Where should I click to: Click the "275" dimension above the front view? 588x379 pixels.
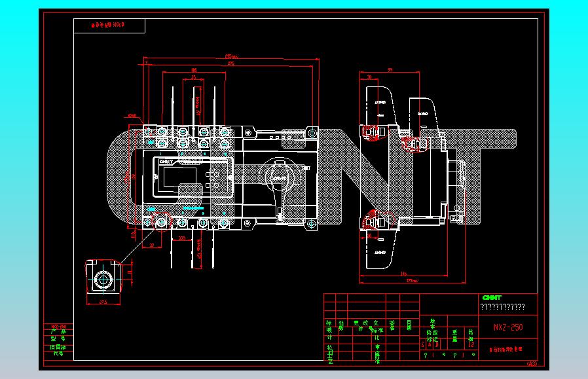point(231,63)
